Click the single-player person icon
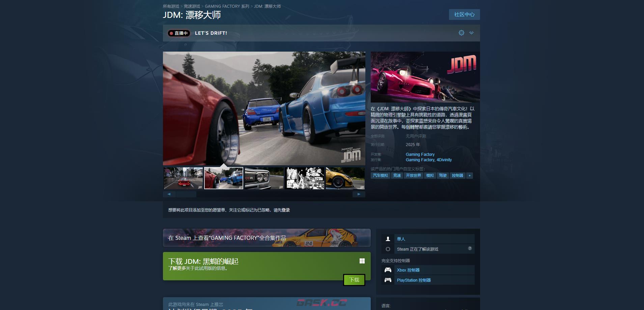This screenshot has height=310, width=644. (x=388, y=239)
